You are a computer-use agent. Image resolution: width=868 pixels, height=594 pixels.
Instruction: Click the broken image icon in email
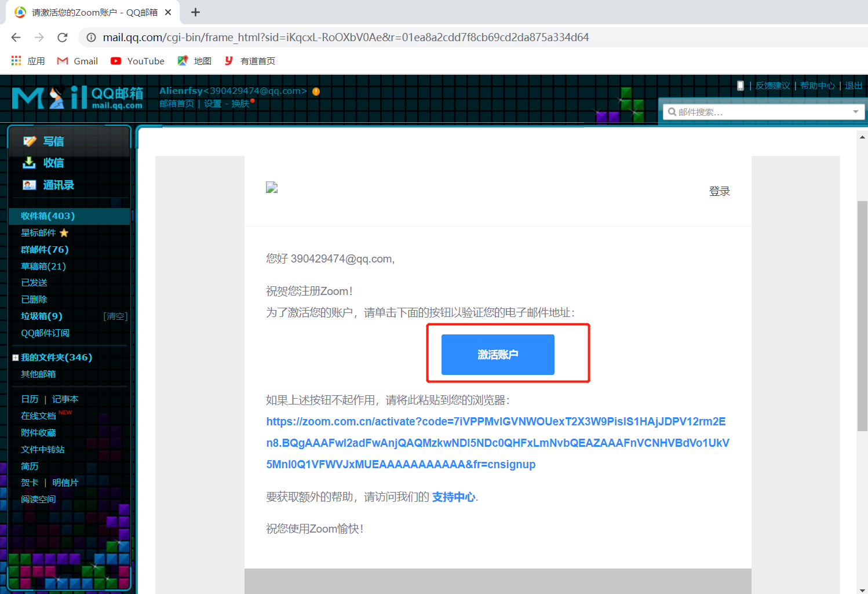[272, 187]
